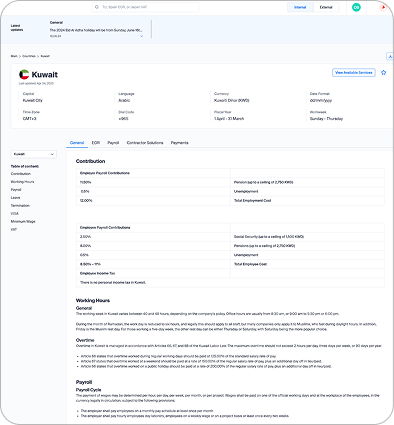Switch to External view toggle
Image resolution: width=394 pixels, height=425 pixels.
[x=326, y=7]
